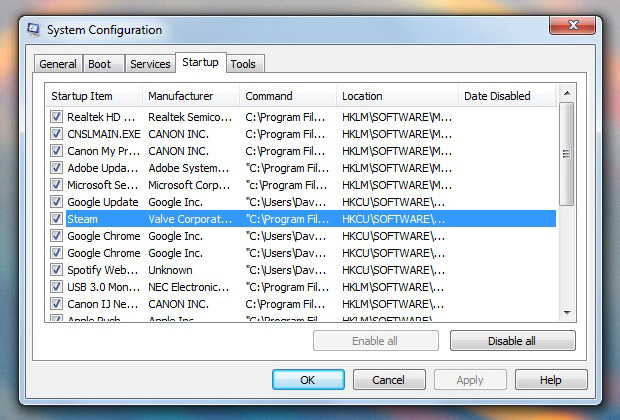Select the Google Update item name
Viewport: 620px width, 420px height.
(103, 202)
